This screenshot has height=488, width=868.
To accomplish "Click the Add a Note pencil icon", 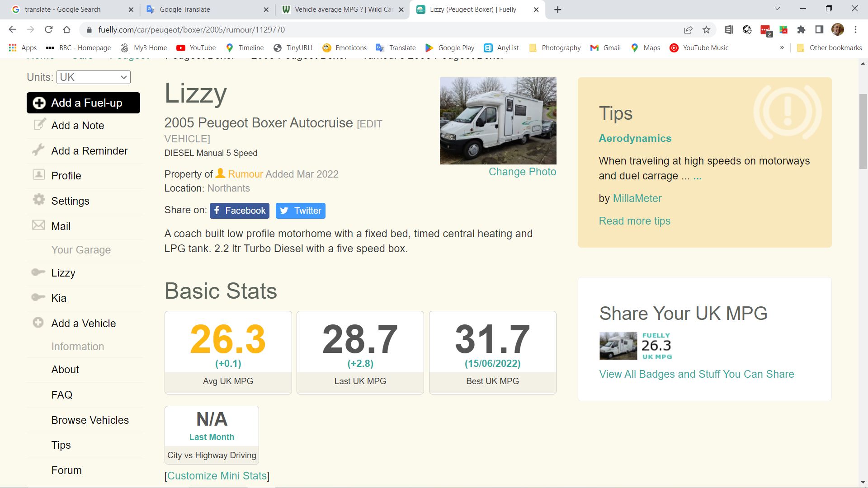I will coord(39,124).
